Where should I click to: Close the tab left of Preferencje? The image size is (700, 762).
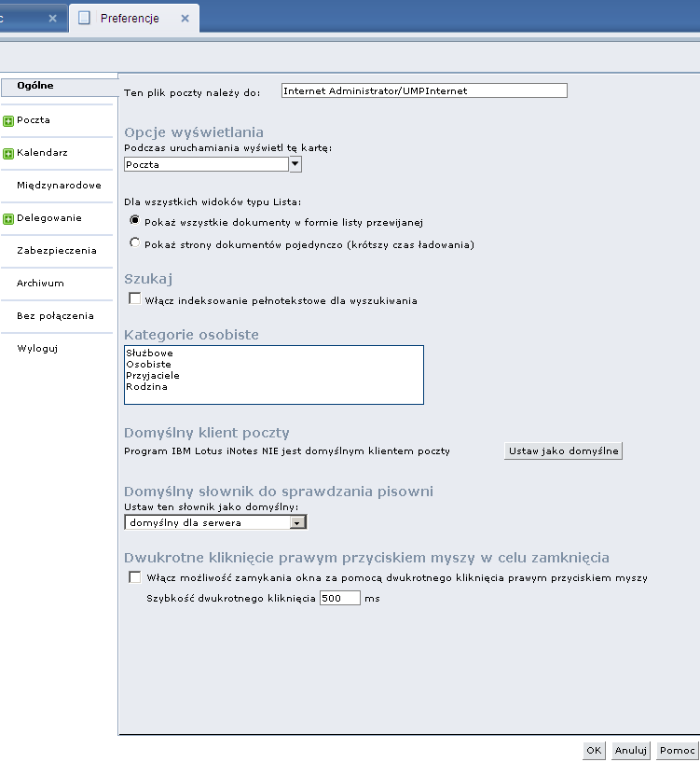(52, 19)
